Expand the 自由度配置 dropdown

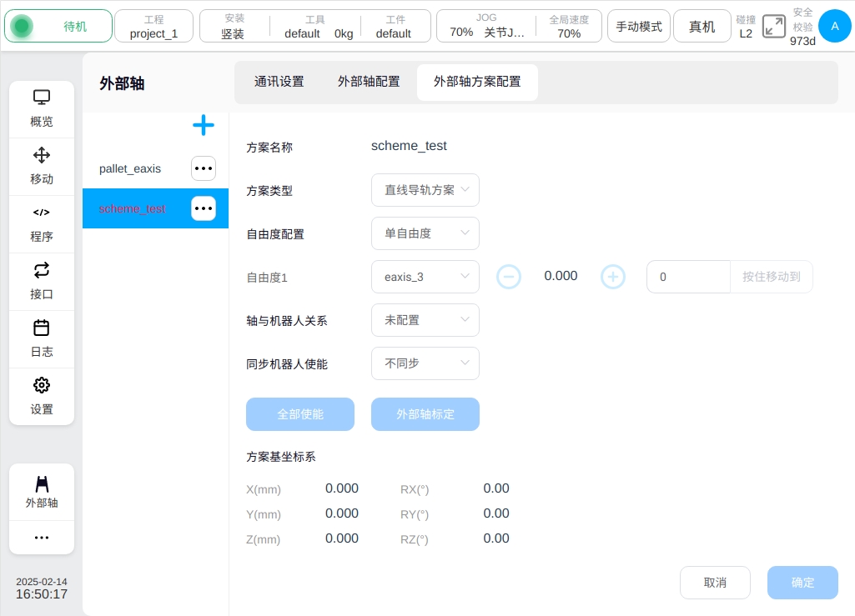click(425, 233)
